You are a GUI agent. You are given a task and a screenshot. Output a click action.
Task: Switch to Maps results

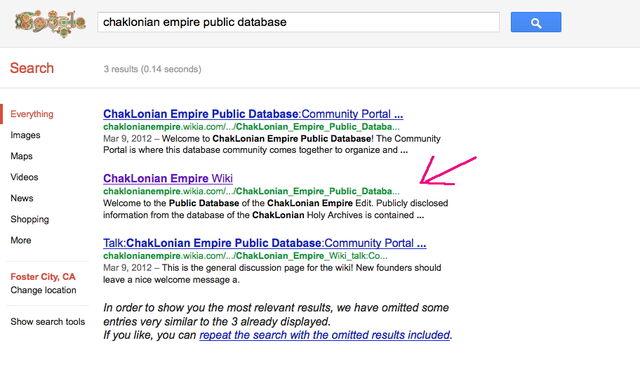tap(21, 156)
